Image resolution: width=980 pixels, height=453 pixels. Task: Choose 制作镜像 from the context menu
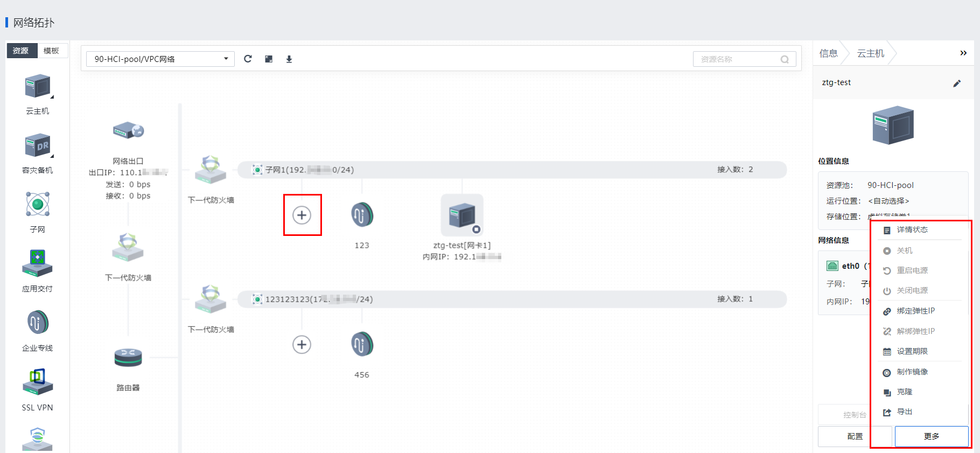(x=912, y=372)
